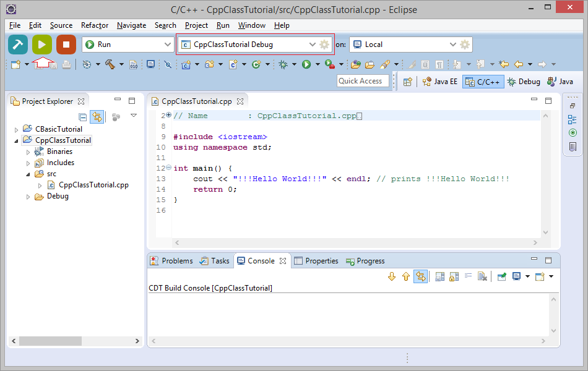This screenshot has height=371, width=588.
Task: Switch to the Properties tab
Action: [x=316, y=261]
